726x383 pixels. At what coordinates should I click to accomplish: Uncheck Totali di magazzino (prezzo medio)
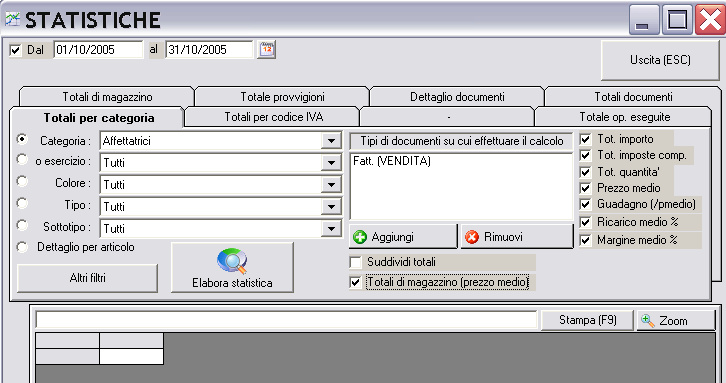[x=356, y=282]
